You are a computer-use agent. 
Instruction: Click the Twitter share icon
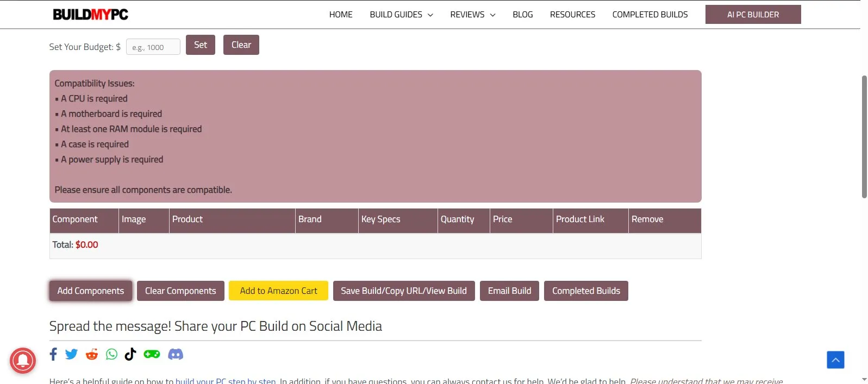71,355
